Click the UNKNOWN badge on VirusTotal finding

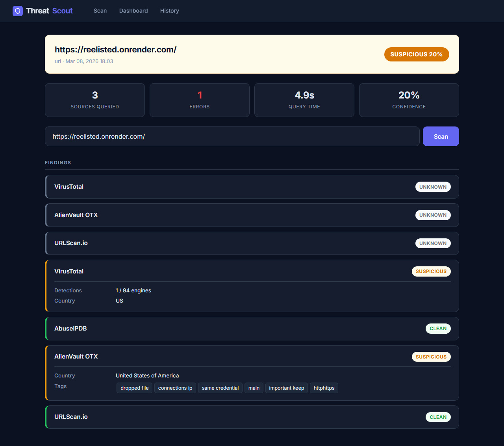(x=433, y=187)
